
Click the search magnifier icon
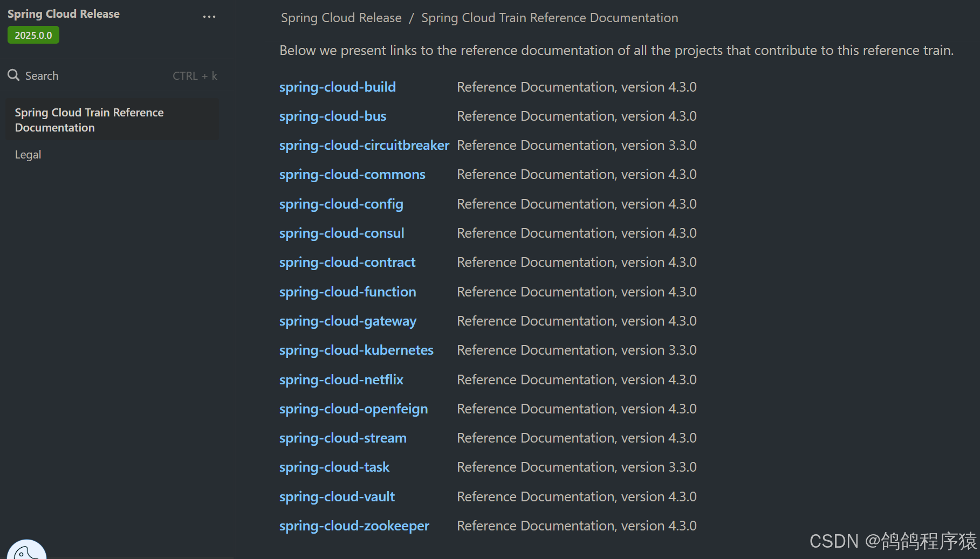pos(13,75)
